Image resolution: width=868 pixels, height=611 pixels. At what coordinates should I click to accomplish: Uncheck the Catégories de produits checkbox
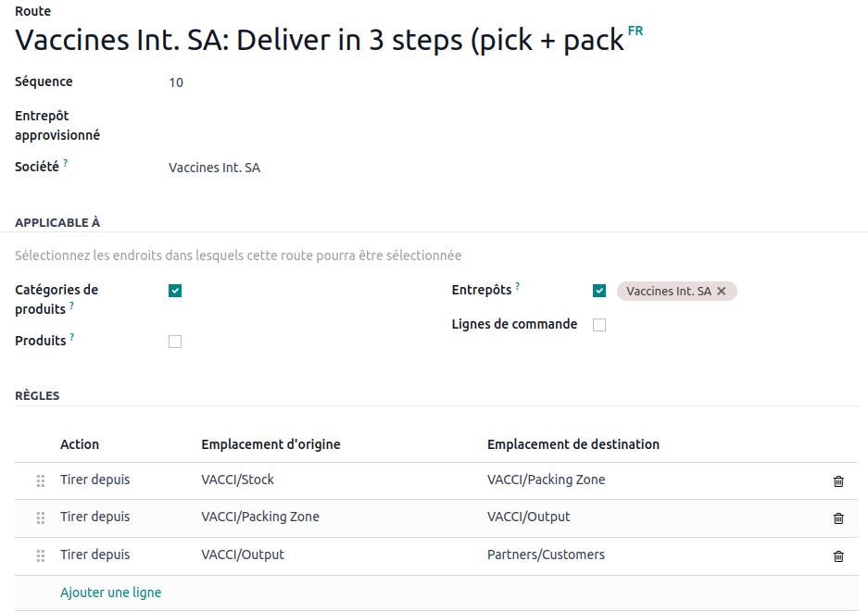tap(175, 291)
